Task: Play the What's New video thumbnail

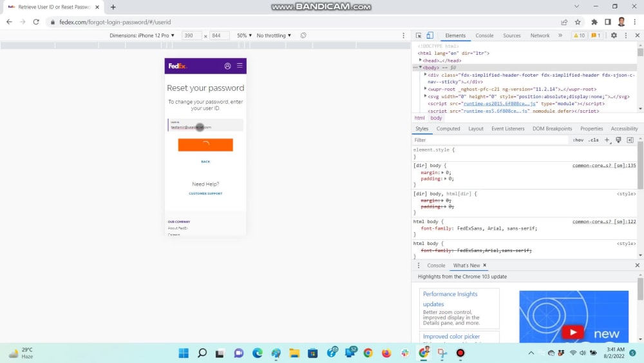Action: click(573, 332)
